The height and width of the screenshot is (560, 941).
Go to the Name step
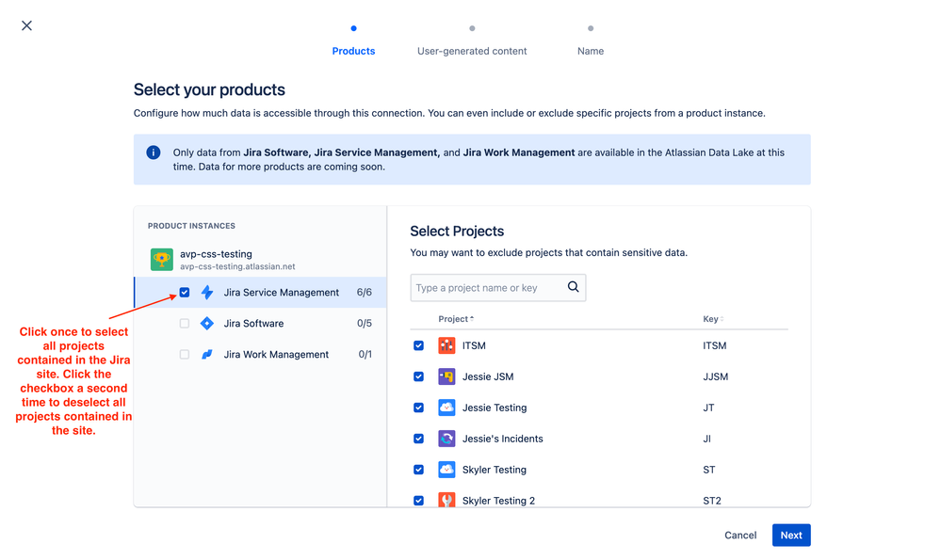(x=591, y=51)
